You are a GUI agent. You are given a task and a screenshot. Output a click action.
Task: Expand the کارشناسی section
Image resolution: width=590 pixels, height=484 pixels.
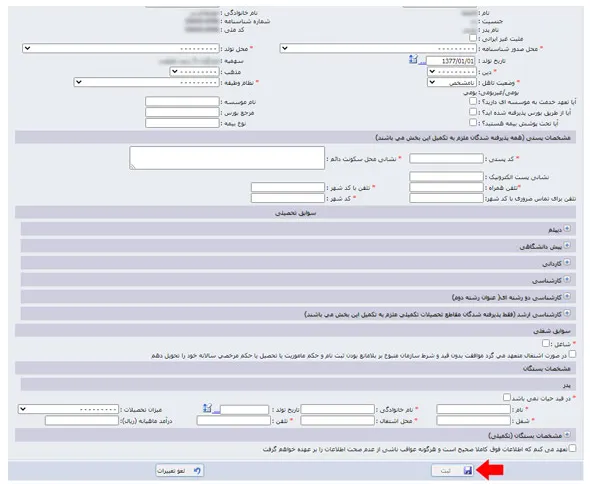pyautogui.click(x=567, y=279)
